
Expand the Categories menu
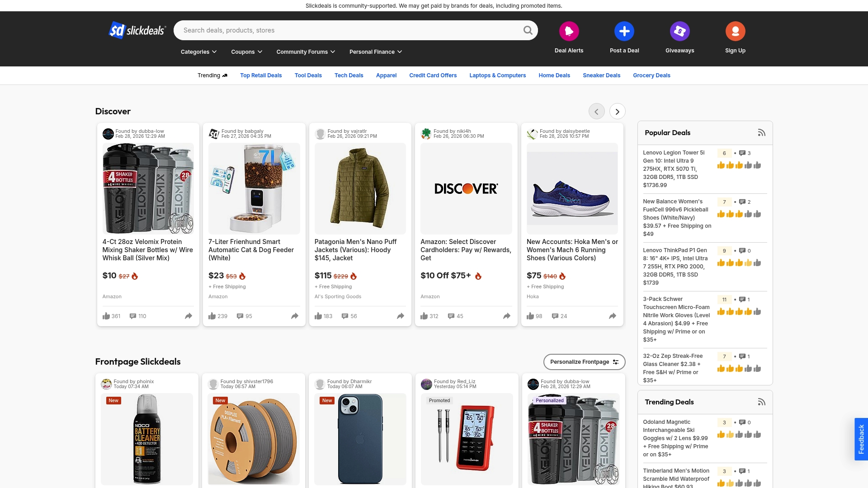[198, 52]
